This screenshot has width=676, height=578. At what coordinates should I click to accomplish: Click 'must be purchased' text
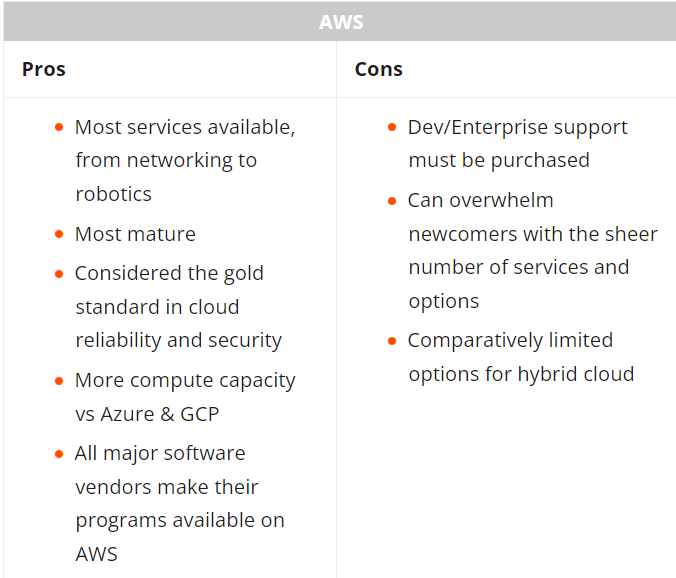499,160
